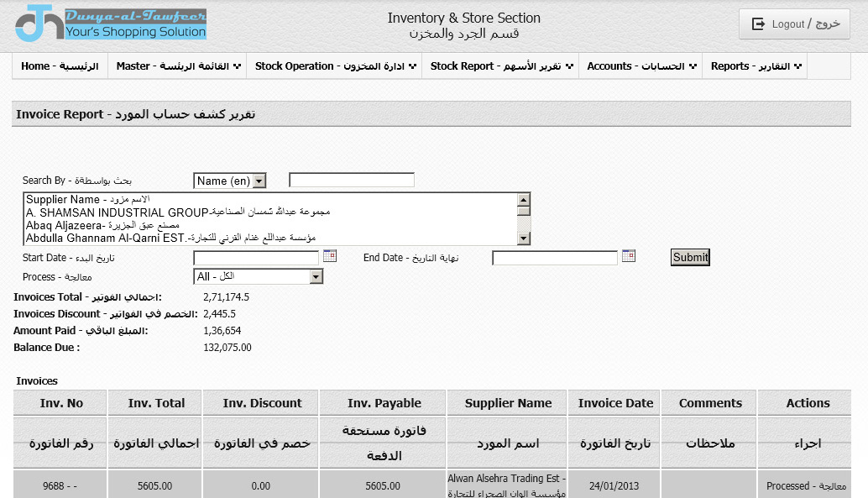Click the Amount Paid value 1,36,654
Image resolution: width=868 pixels, height=498 pixels.
click(222, 331)
